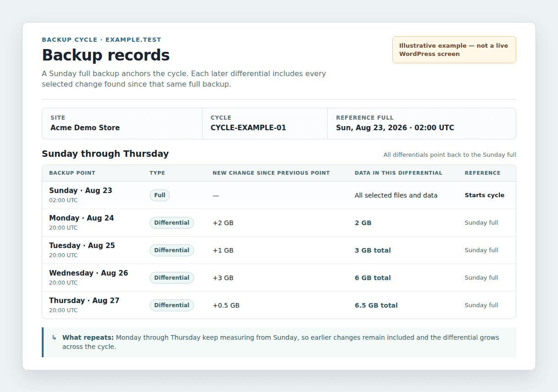Click the Illustrative example notice badge
The image size is (558, 392).
tap(454, 50)
